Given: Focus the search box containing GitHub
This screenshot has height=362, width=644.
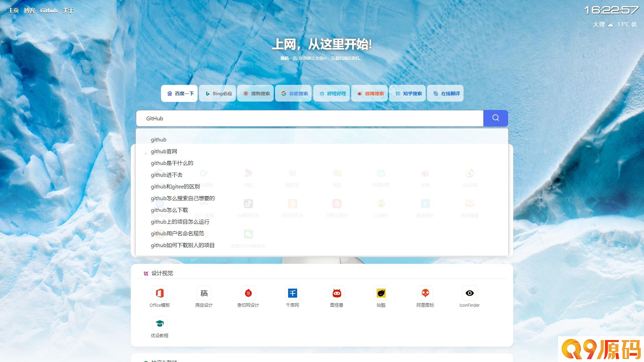Looking at the screenshot, I should 310,118.
